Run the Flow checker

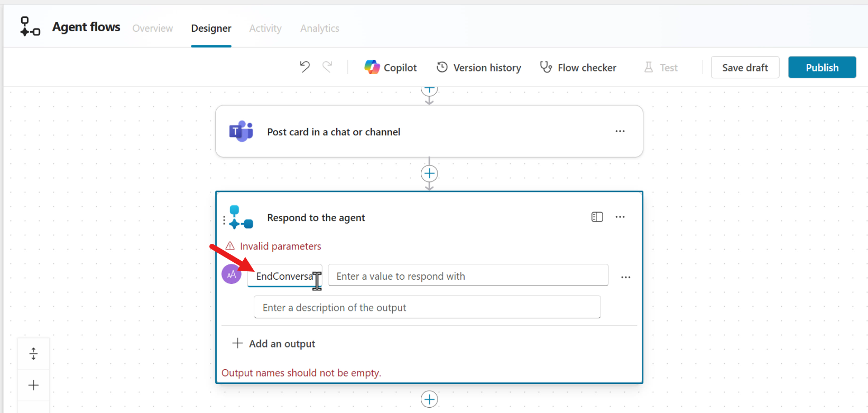578,68
